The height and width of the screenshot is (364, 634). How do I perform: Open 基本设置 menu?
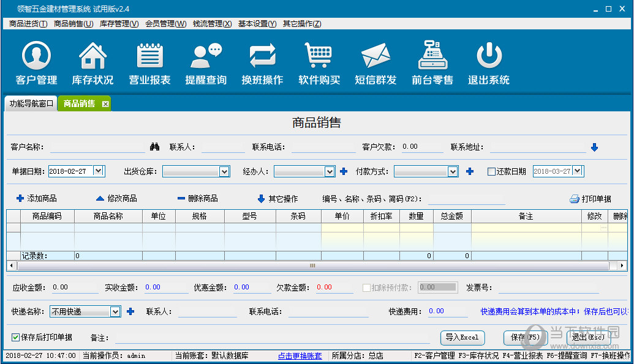tap(257, 24)
